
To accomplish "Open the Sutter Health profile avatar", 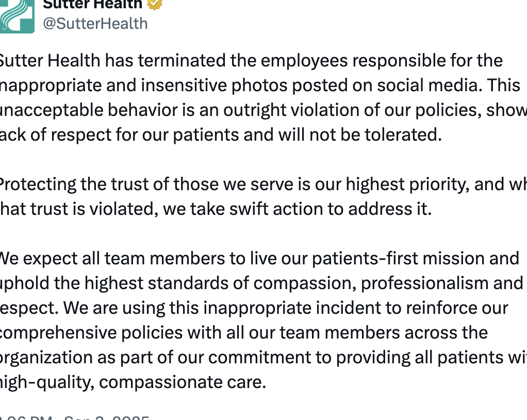I will pyautogui.click(x=17, y=16).
